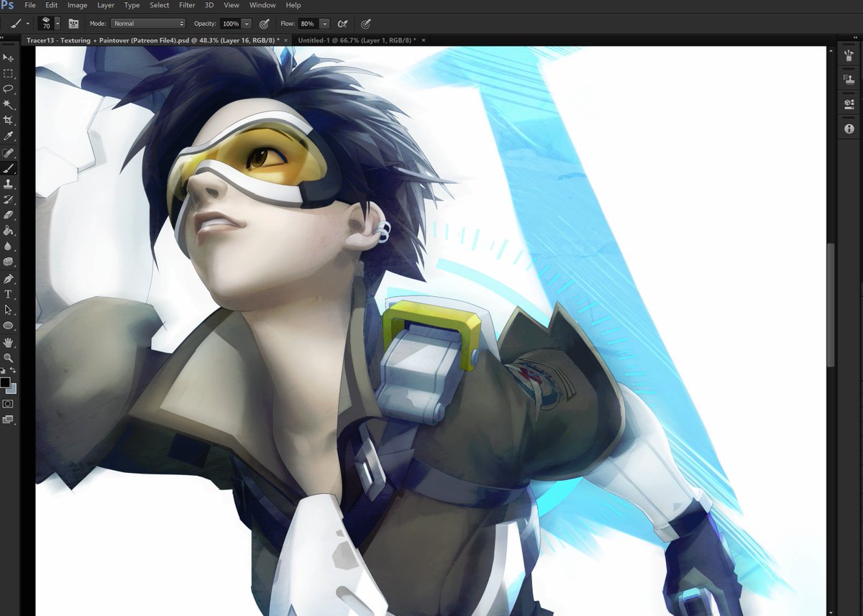Open the Filter menu
This screenshot has width=863, height=616.
tap(187, 5)
